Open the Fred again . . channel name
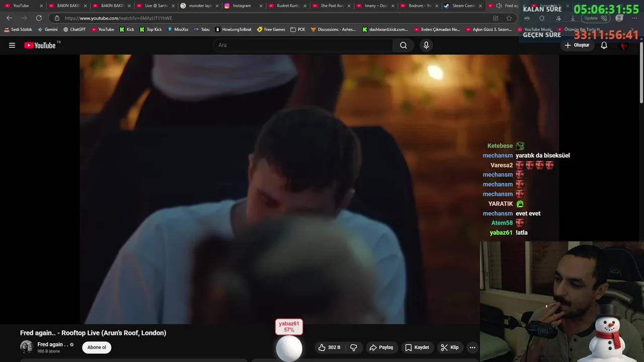The height and width of the screenshot is (362, 644). [x=52, y=344]
